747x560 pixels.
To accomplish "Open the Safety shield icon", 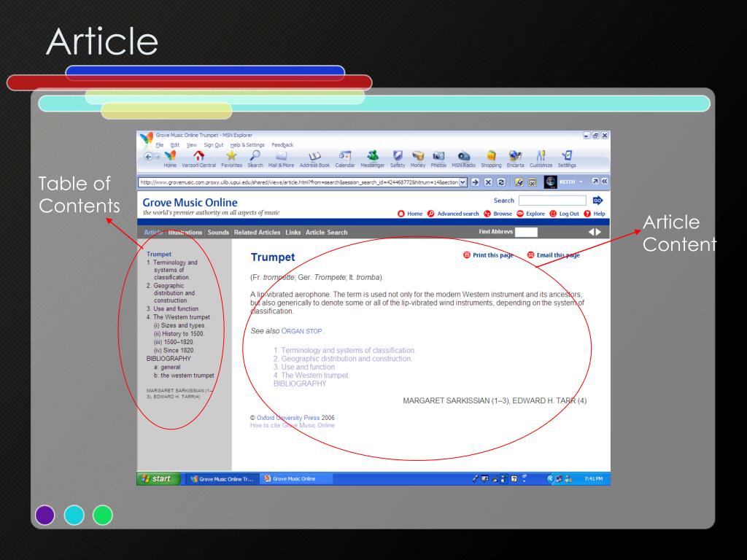I will (398, 158).
